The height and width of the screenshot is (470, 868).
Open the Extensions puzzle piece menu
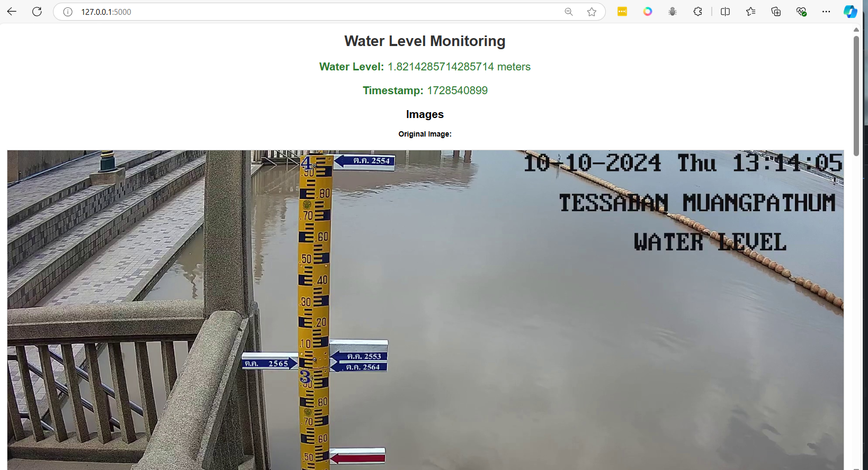coord(698,12)
